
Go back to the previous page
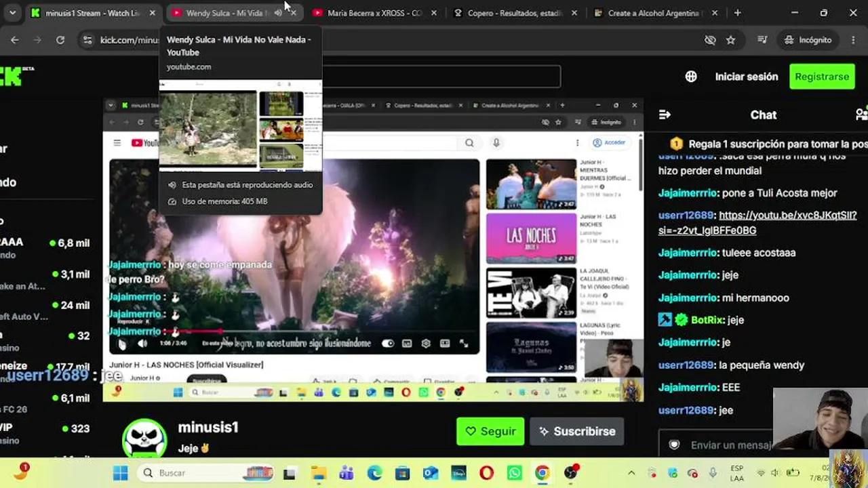pyautogui.click(x=14, y=40)
